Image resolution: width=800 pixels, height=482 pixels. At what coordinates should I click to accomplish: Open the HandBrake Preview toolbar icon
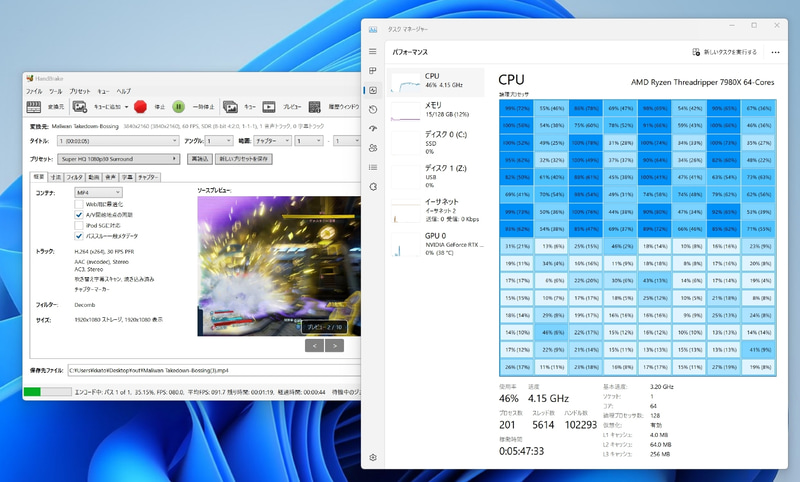pos(269,107)
